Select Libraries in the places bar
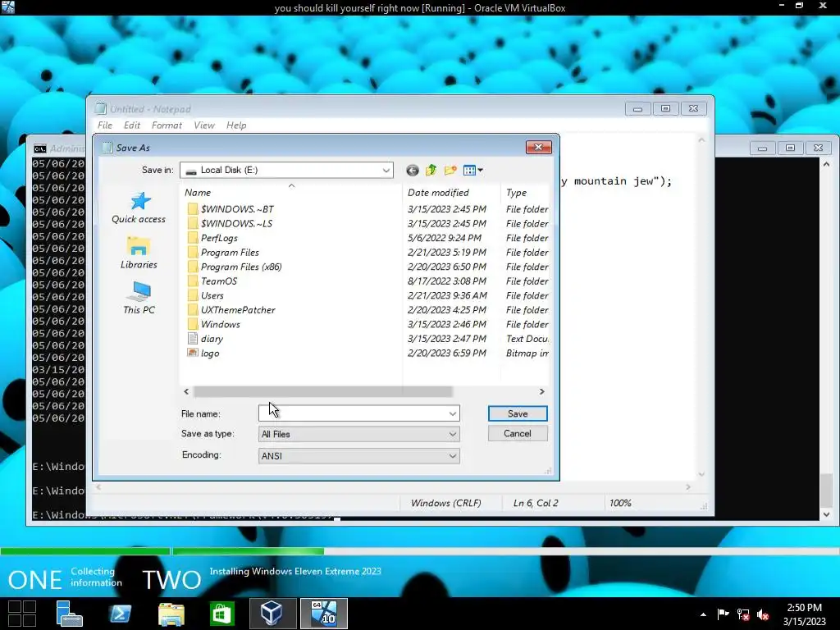Image resolution: width=840 pixels, height=630 pixels. click(139, 253)
